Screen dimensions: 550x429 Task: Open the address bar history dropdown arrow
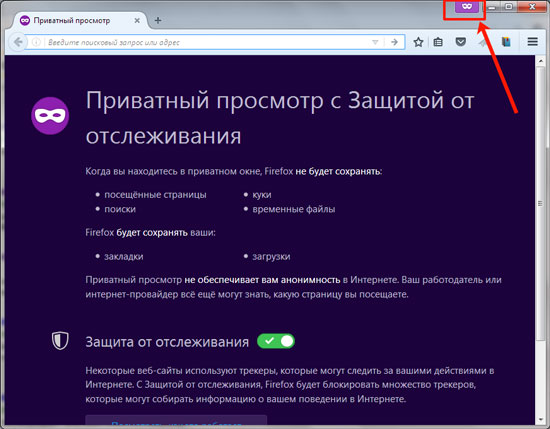click(375, 42)
